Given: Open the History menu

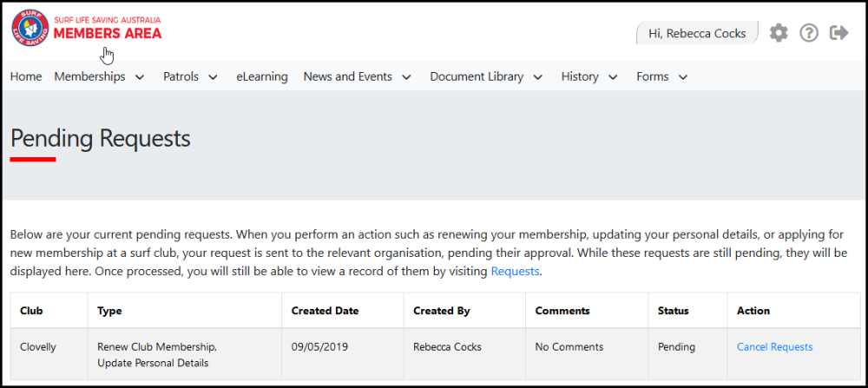Looking at the screenshot, I should (580, 76).
